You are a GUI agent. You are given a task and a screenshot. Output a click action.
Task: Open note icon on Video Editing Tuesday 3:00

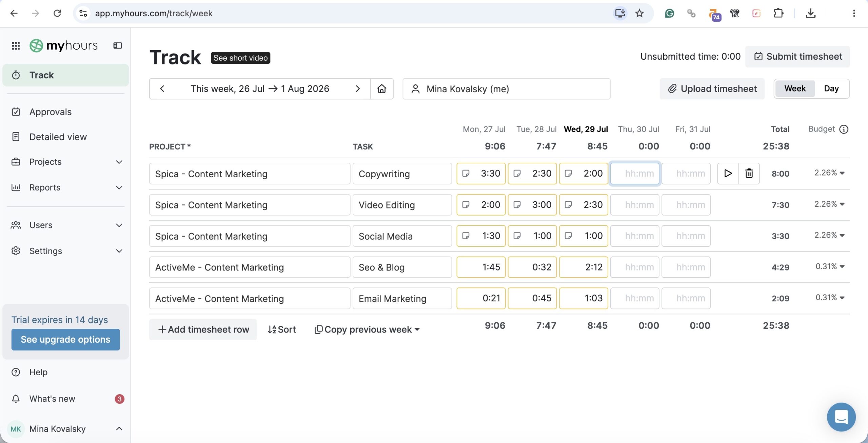tap(517, 205)
